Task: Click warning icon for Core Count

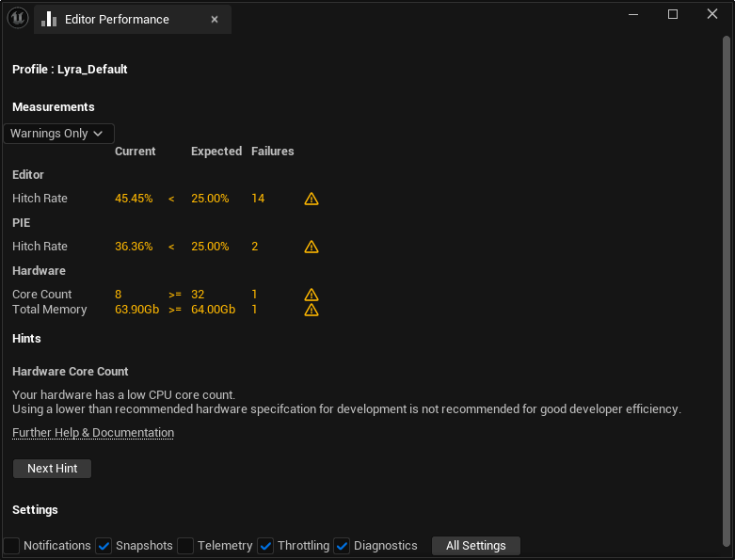Action: click(x=312, y=295)
